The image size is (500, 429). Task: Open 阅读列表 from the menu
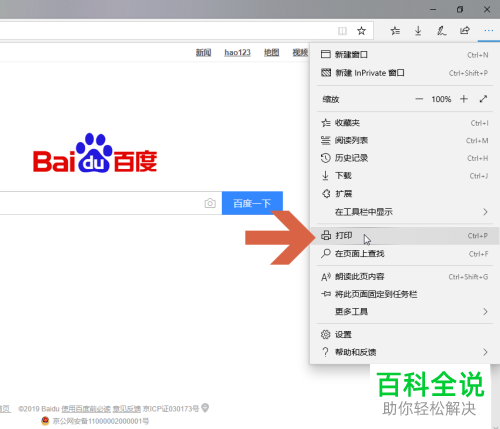pos(404,141)
